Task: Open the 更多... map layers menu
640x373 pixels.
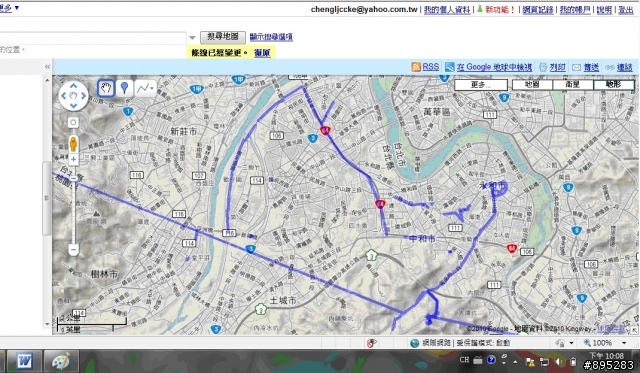Action: point(481,85)
